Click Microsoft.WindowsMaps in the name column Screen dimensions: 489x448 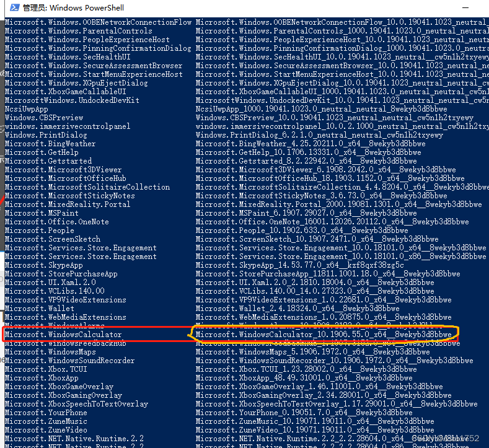click(x=50, y=352)
